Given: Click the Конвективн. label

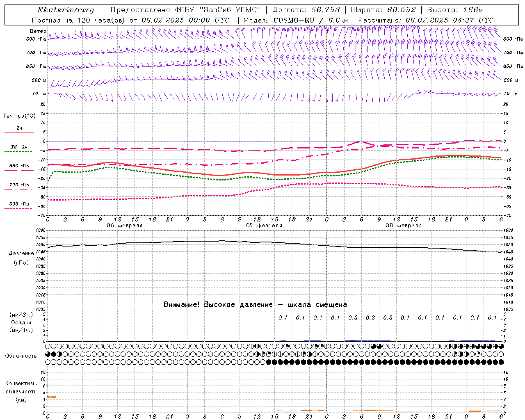Looking at the screenshot, I should click(21, 383).
